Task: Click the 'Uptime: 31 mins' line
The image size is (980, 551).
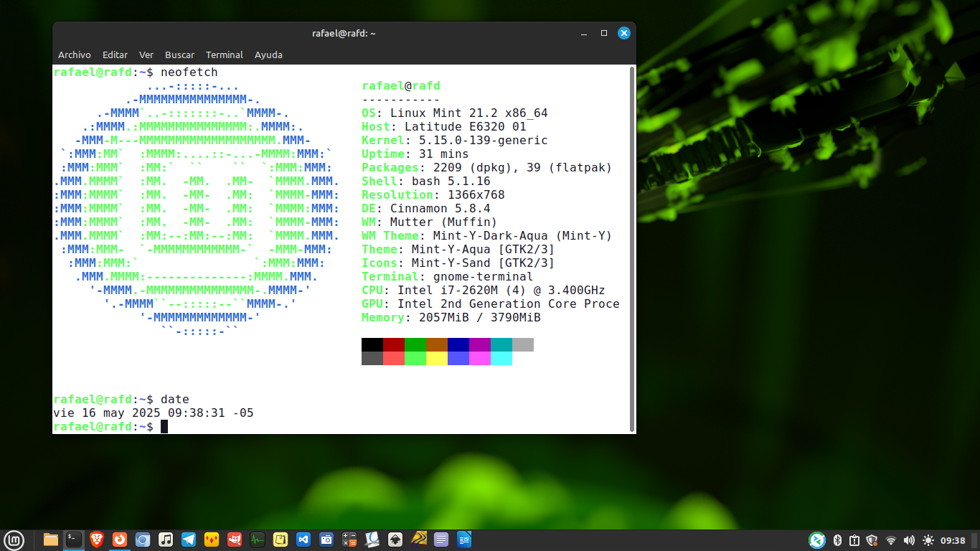Action: click(415, 154)
